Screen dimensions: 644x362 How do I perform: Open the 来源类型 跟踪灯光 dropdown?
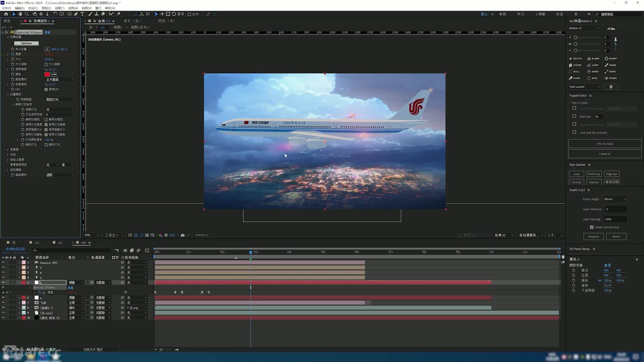coord(60,100)
